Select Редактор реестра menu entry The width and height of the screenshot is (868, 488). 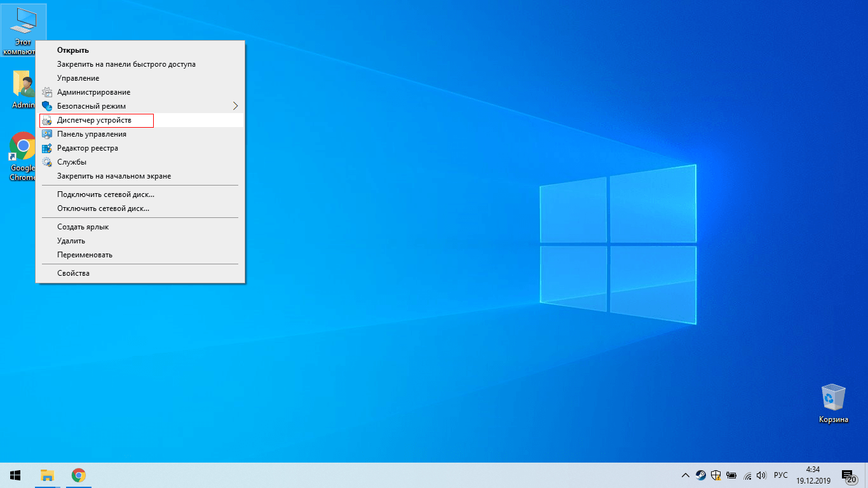pyautogui.click(x=88, y=148)
